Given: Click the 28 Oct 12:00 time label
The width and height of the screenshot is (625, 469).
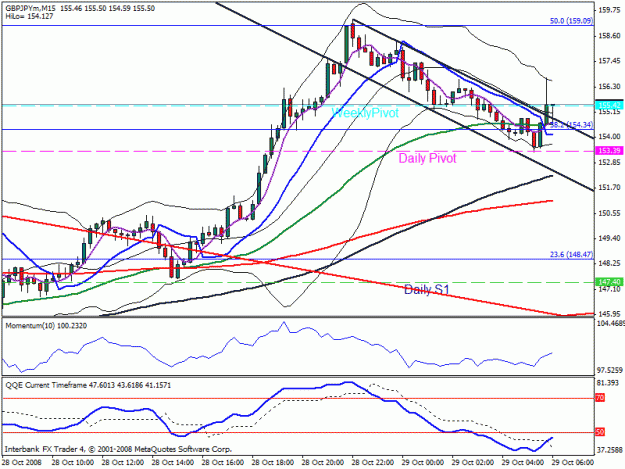Looking at the screenshot, I should tap(123, 463).
